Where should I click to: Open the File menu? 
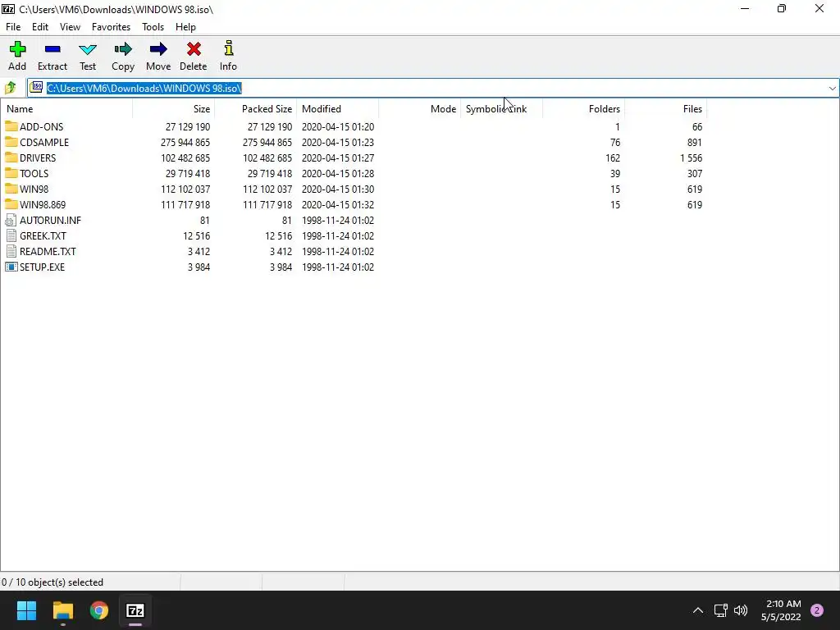click(13, 27)
